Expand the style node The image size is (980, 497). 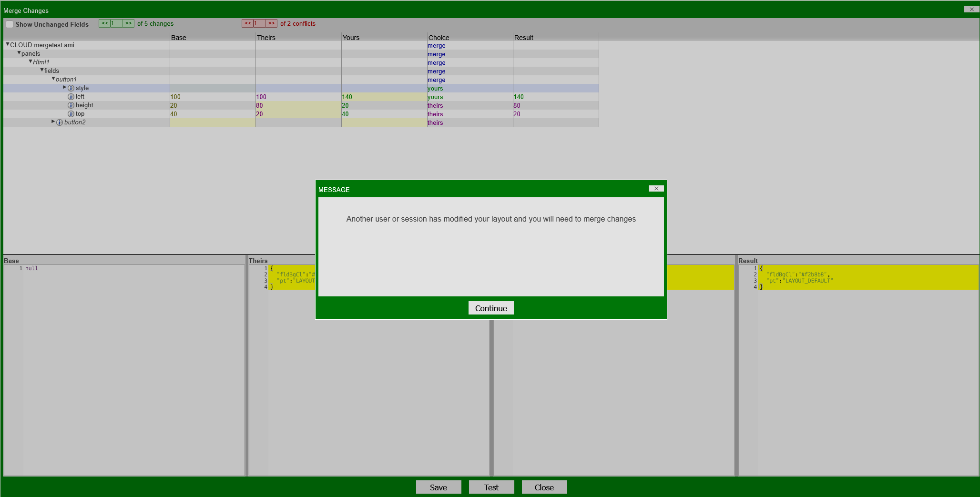64,88
